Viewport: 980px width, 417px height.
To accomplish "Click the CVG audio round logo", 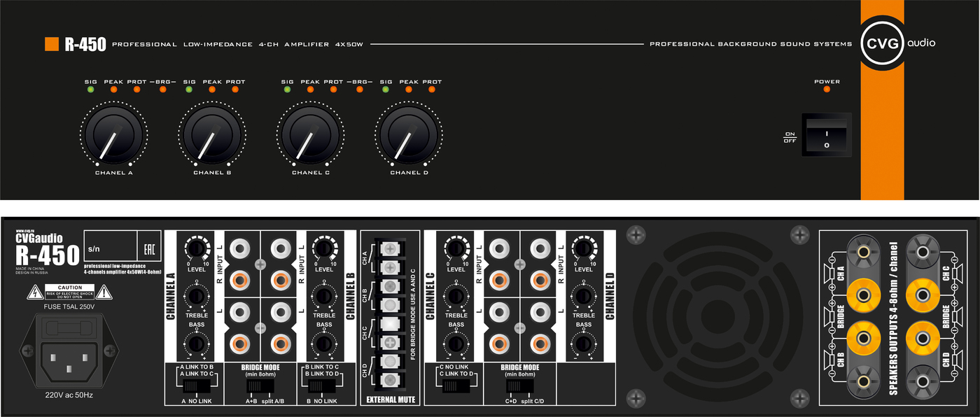I will tap(883, 43).
